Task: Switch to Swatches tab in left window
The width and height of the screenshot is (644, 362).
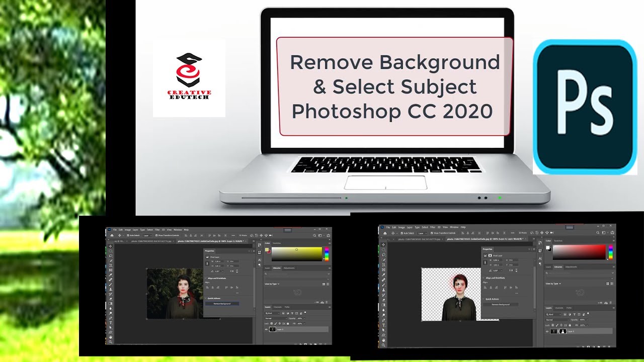Action: pos(277,243)
